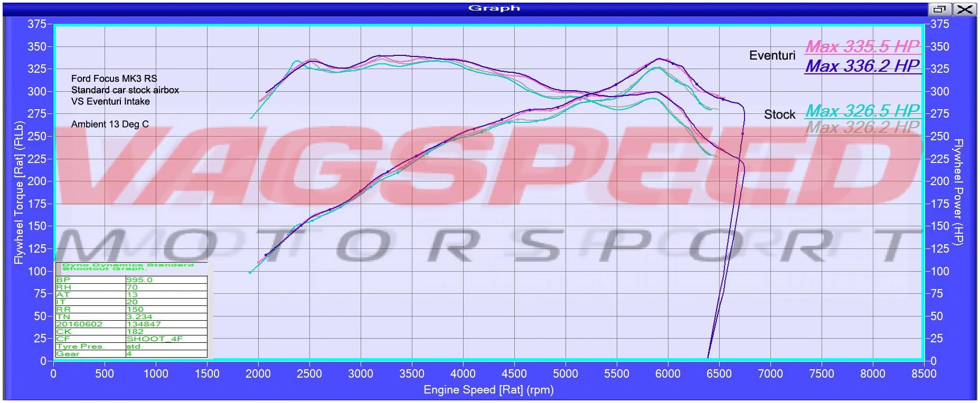The height and width of the screenshot is (403, 980).
Task: Click the "Eventuri" legend label beside the max values
Action: pos(772,55)
